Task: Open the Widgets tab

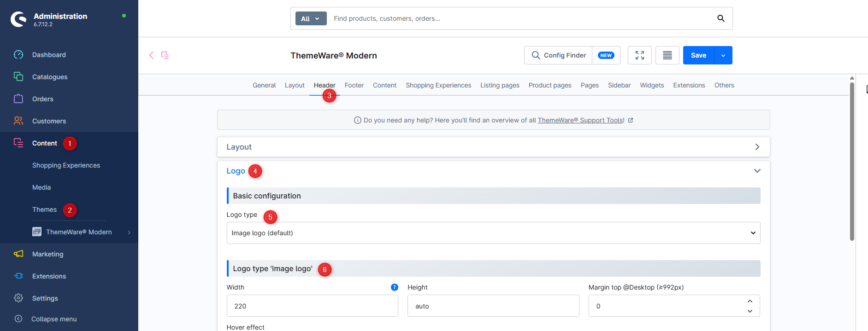Action: (x=652, y=85)
